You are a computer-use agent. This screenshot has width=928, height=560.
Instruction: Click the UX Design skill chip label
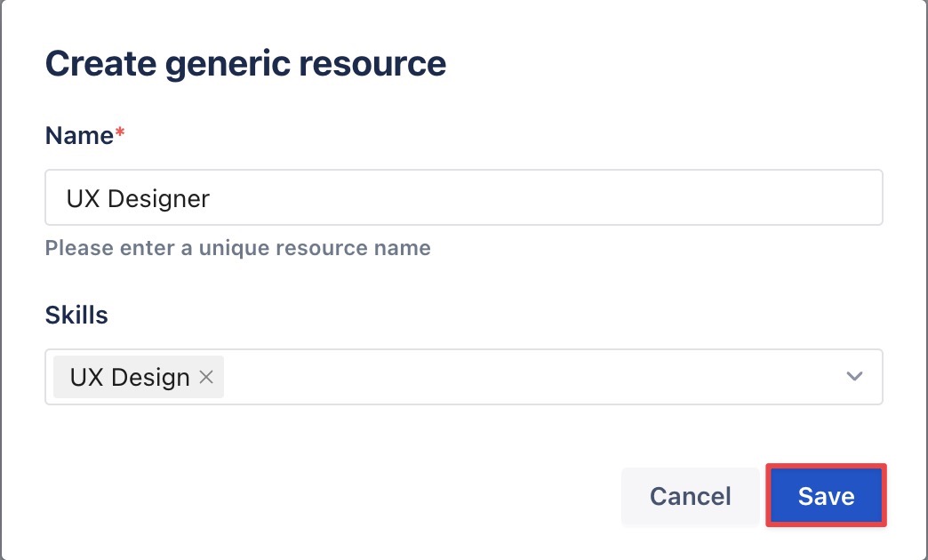[130, 377]
